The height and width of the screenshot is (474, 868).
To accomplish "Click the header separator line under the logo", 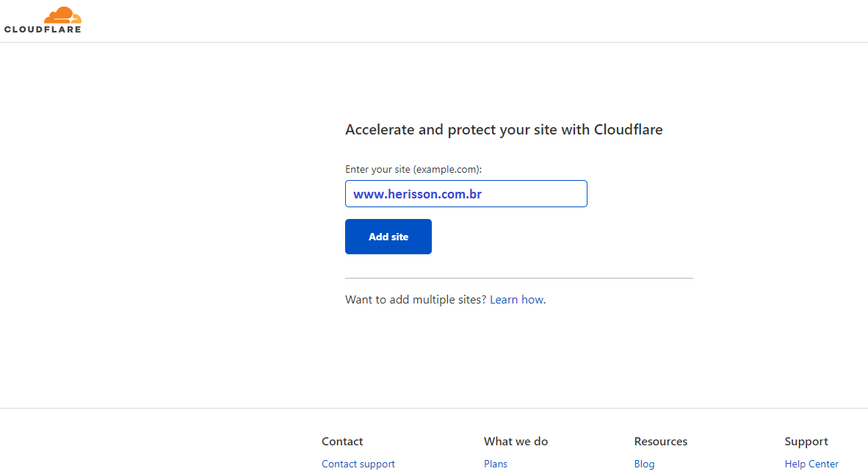I will point(434,42).
